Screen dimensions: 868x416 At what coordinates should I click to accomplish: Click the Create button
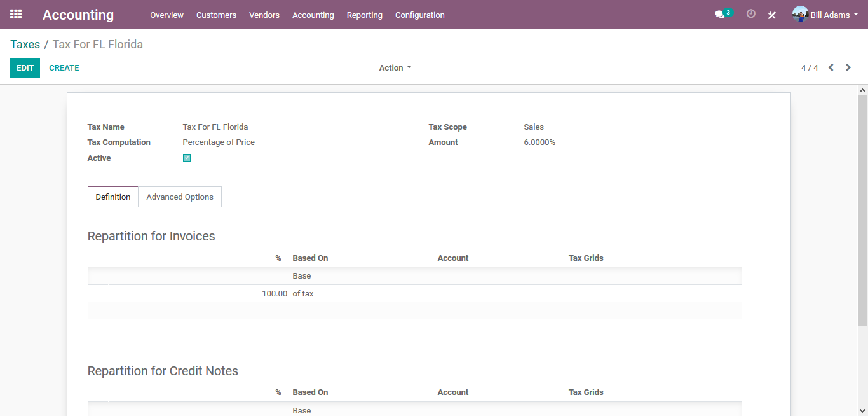click(64, 68)
